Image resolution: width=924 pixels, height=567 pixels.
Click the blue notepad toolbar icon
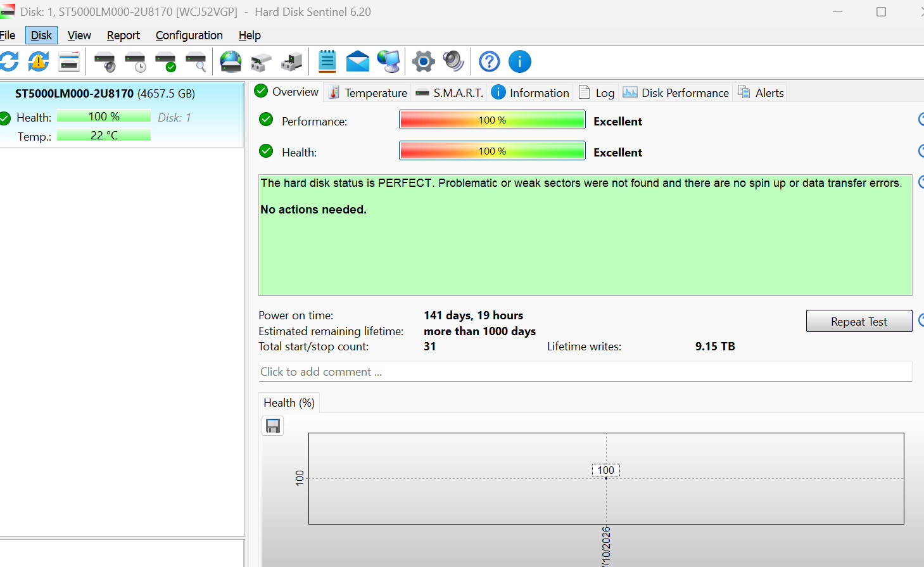click(327, 61)
